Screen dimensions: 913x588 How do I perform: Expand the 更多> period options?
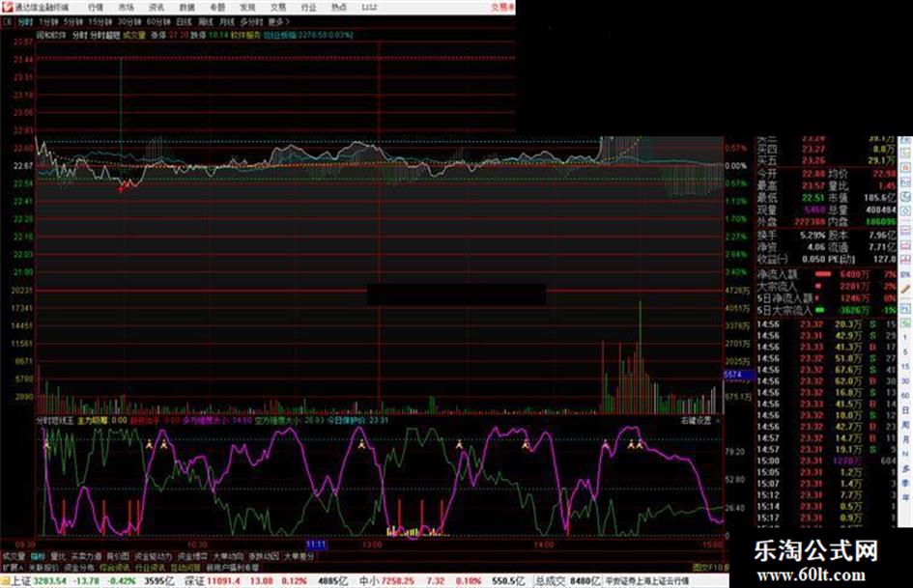[x=278, y=22]
